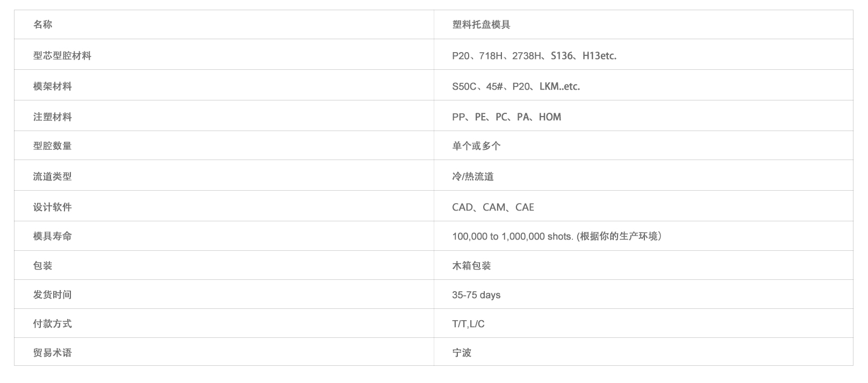
Task: Select the 木箱包装 value cell
Action: tap(471, 266)
